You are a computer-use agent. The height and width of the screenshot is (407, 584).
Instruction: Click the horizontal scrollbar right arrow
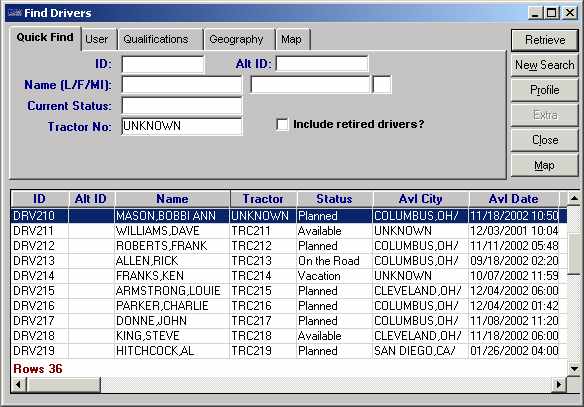coord(559,384)
